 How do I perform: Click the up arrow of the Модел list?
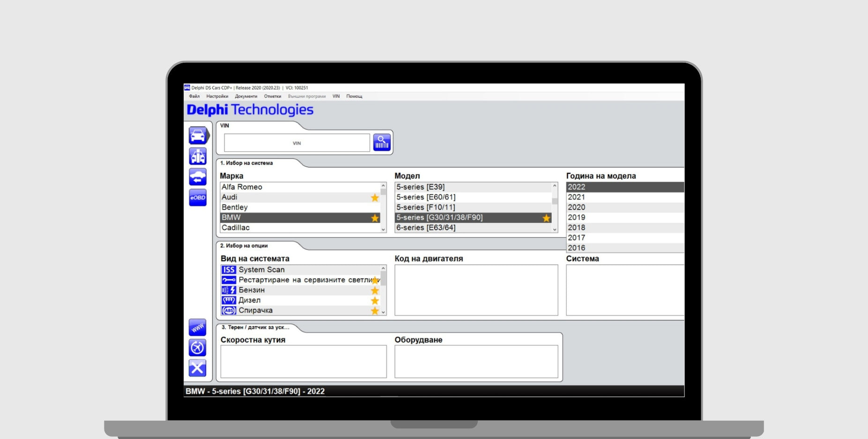pos(555,186)
